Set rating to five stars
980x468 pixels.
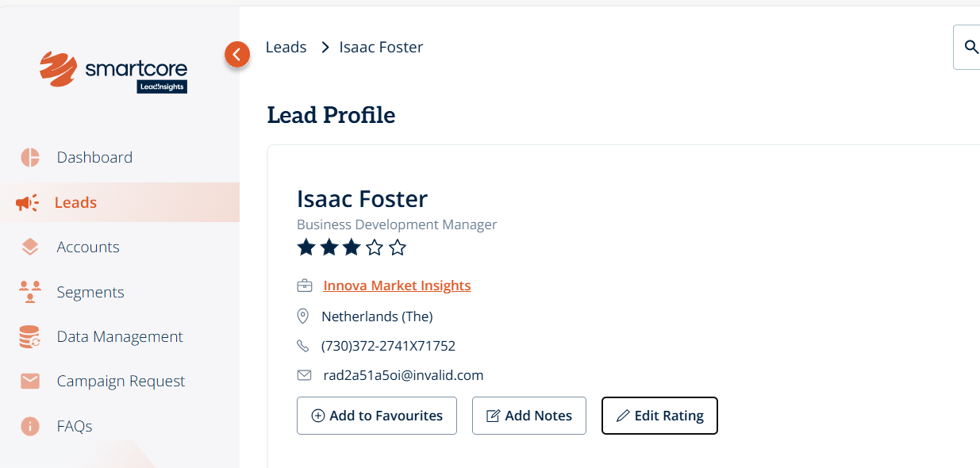tap(398, 248)
